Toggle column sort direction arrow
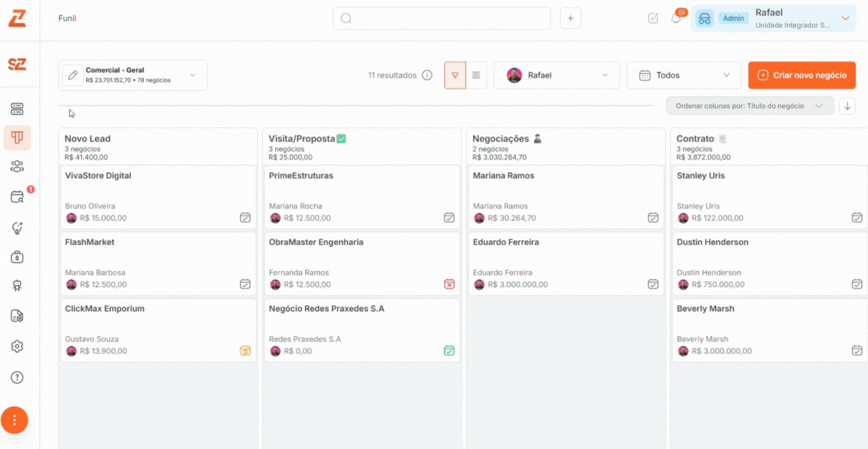Image resolution: width=868 pixels, height=449 pixels. pyautogui.click(x=848, y=106)
